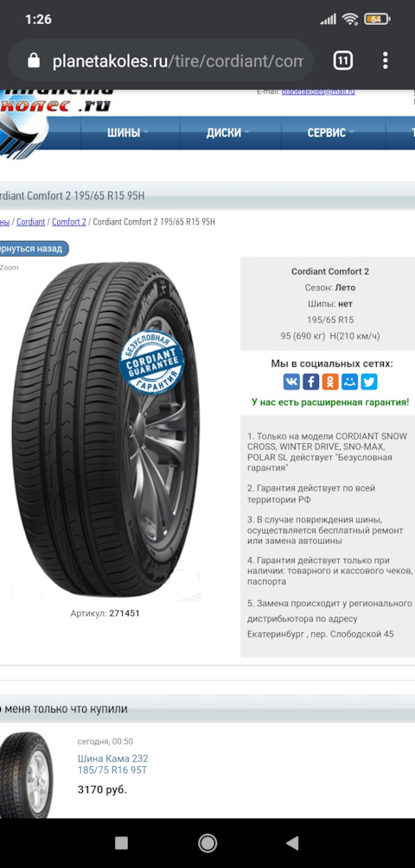Tap the padlock site security icon
This screenshot has height=868, width=415.
point(34,61)
